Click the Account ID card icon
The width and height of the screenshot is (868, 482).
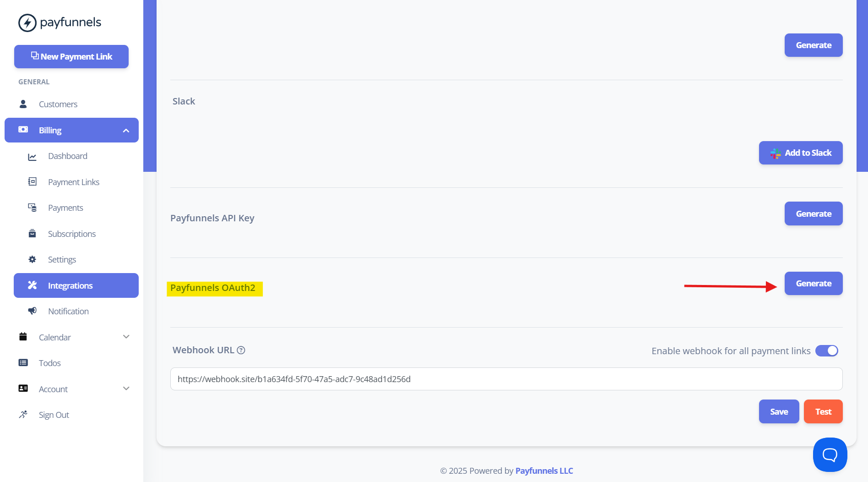[x=23, y=389]
